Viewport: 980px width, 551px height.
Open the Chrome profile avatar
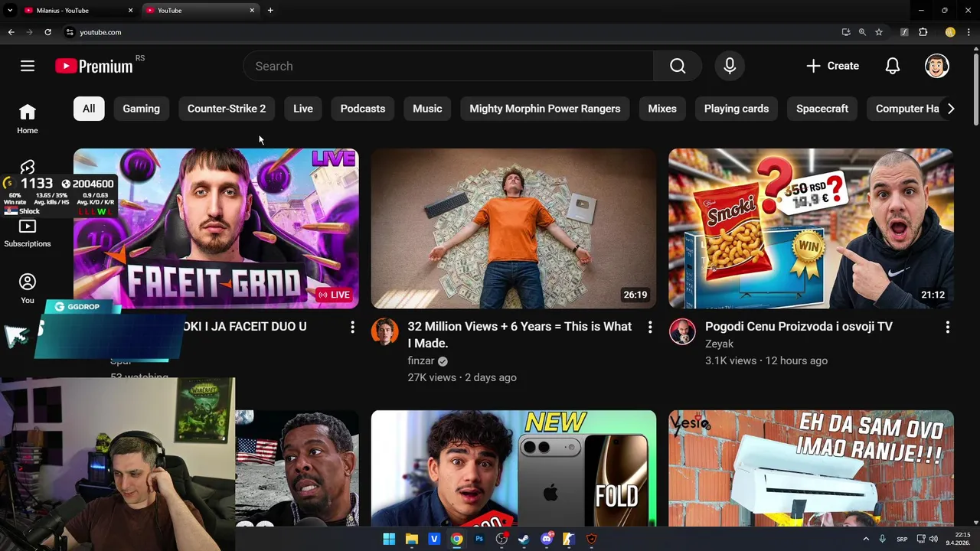pos(950,32)
